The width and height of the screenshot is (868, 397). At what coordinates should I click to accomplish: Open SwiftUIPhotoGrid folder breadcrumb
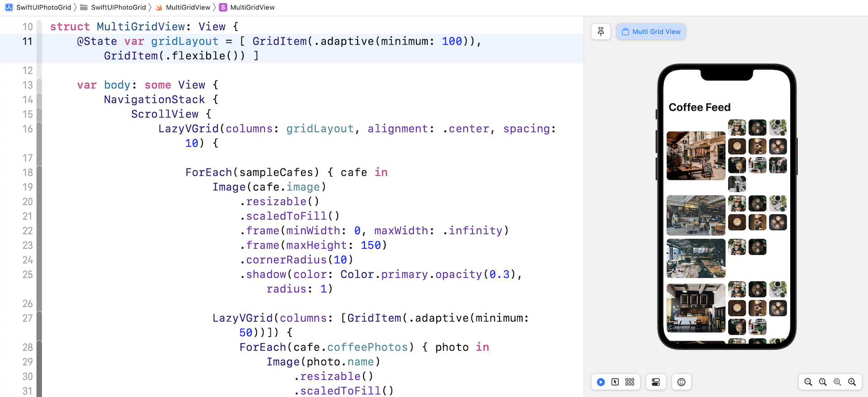coord(118,7)
